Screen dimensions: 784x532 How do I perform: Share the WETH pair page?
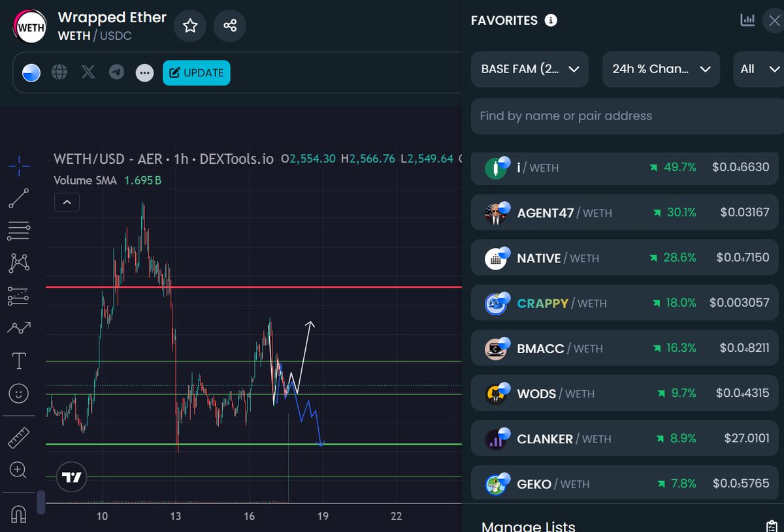230,26
